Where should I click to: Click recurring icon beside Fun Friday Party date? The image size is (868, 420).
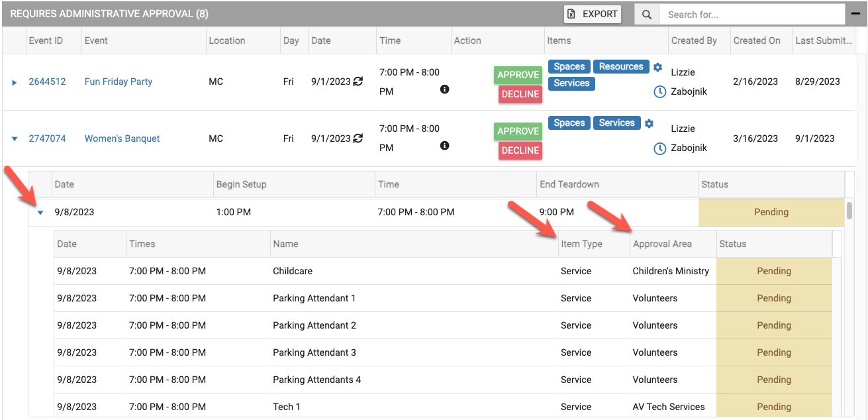click(358, 81)
